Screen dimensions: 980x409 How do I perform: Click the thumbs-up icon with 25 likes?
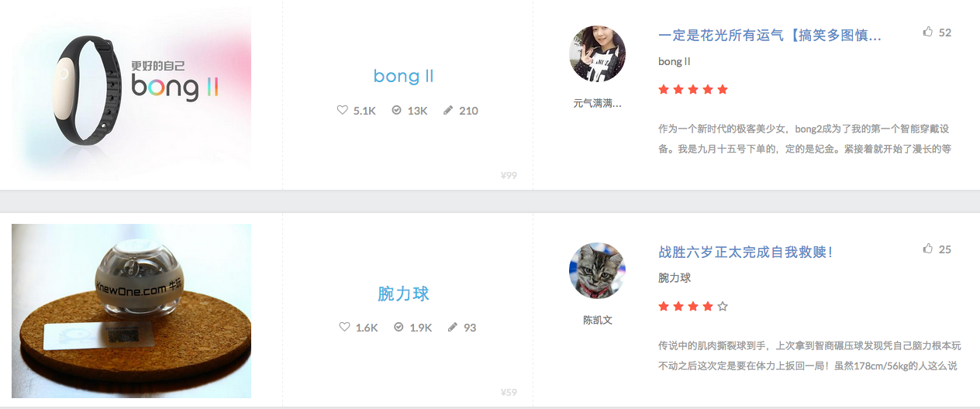point(928,249)
